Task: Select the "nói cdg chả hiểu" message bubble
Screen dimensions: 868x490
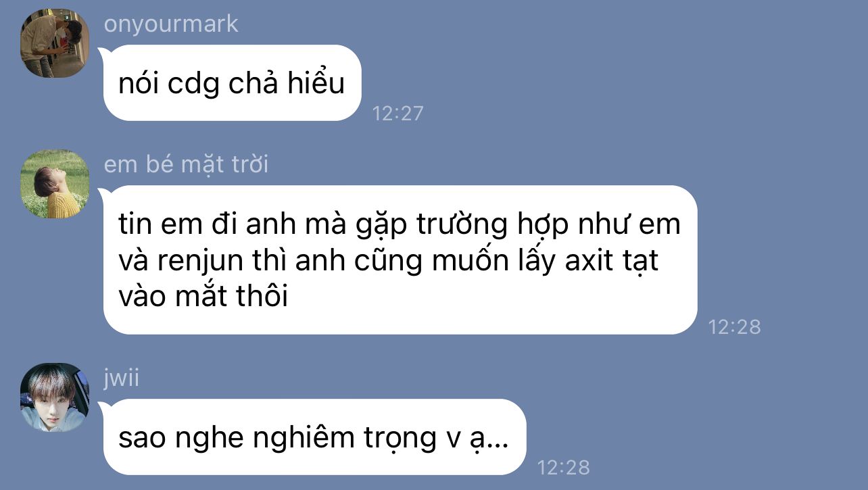Action: click(x=232, y=83)
